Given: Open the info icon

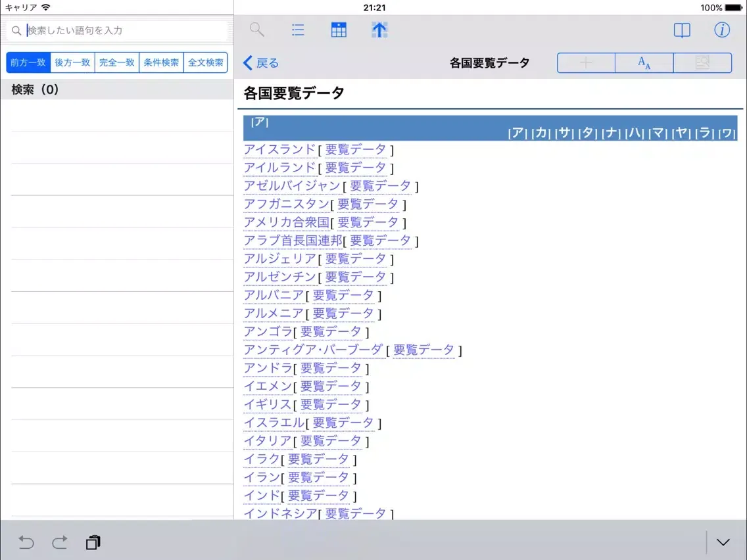Looking at the screenshot, I should tap(722, 30).
